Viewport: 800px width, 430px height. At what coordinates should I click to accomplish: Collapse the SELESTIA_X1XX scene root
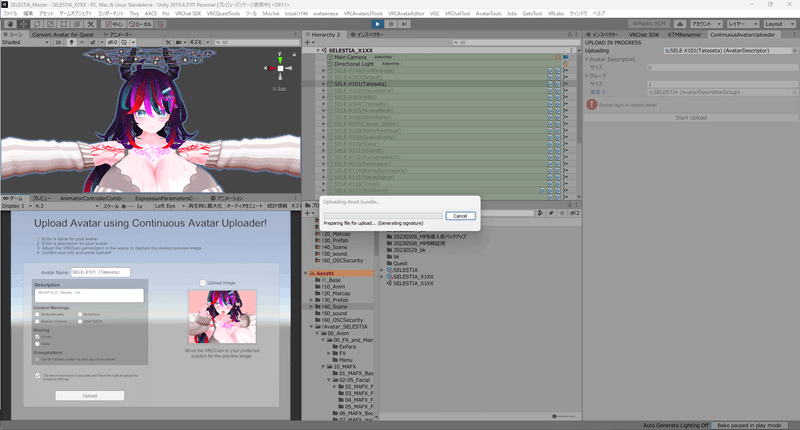pyautogui.click(x=318, y=50)
